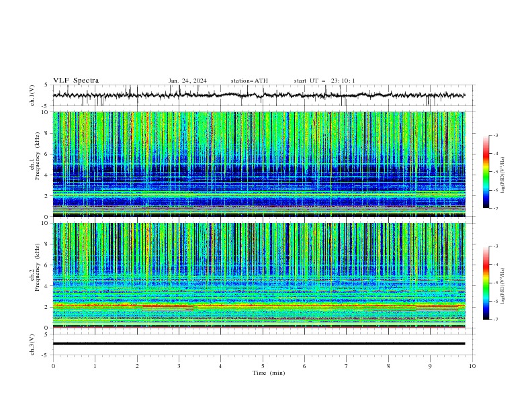
Task: Click the time axis tick label '2'
Action: [137, 366]
